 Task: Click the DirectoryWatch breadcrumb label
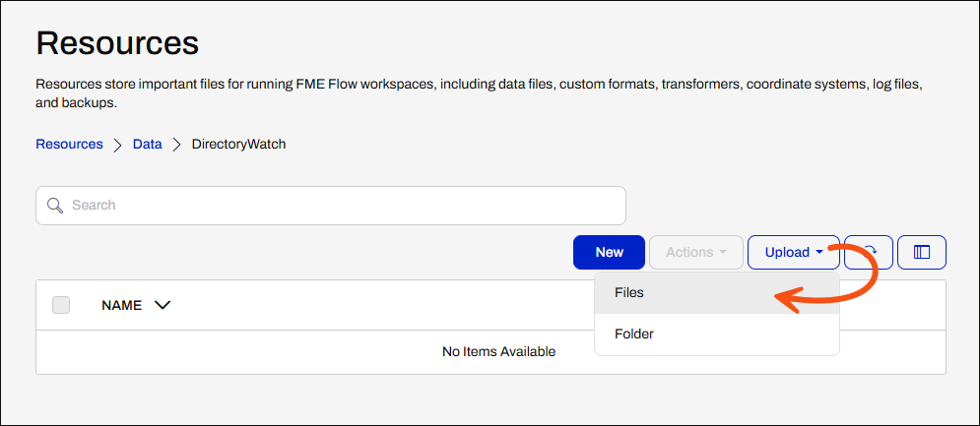click(x=238, y=145)
